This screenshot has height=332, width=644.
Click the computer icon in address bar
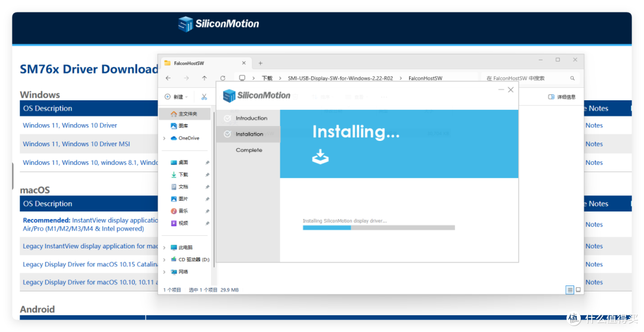click(x=242, y=78)
